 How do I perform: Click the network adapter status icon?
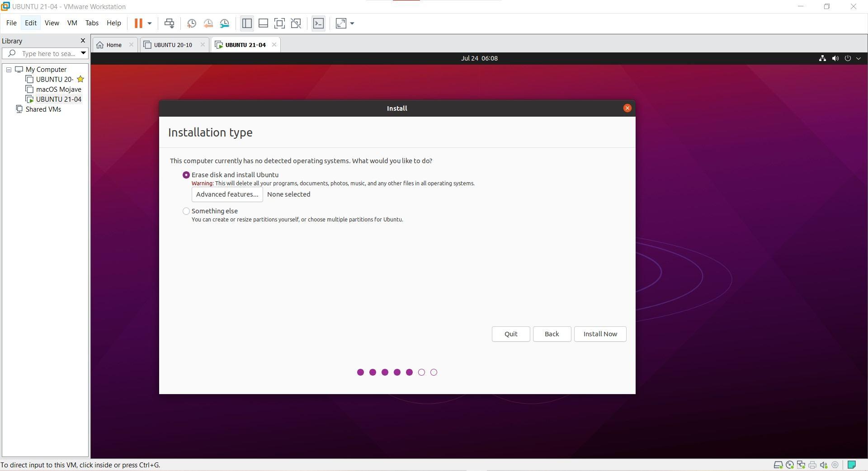[801, 465]
